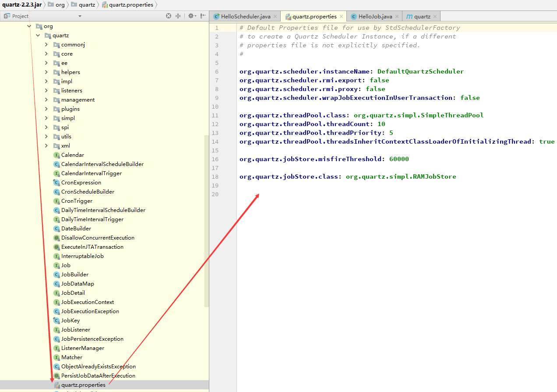Image resolution: width=557 pixels, height=392 pixels.
Task: Click the threadPool.threadCount value 10
Action: 381,124
